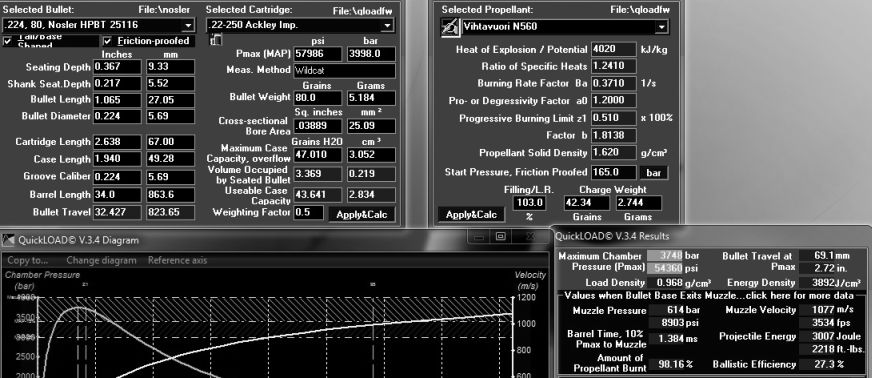Click the start pressure 'bar' unit button
Screen dimensions: 872x378
click(653, 172)
